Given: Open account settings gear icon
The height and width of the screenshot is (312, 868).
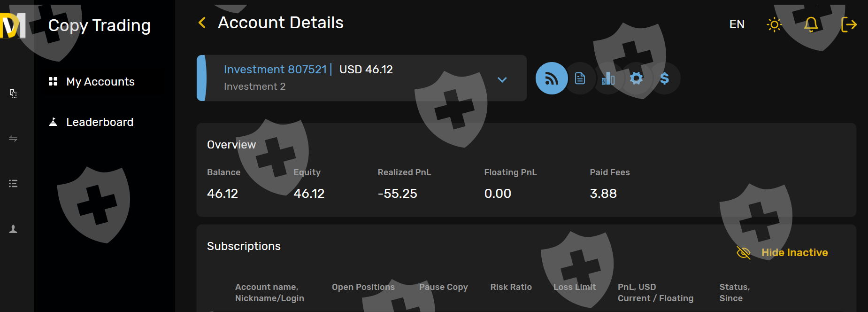Looking at the screenshot, I should (x=637, y=78).
